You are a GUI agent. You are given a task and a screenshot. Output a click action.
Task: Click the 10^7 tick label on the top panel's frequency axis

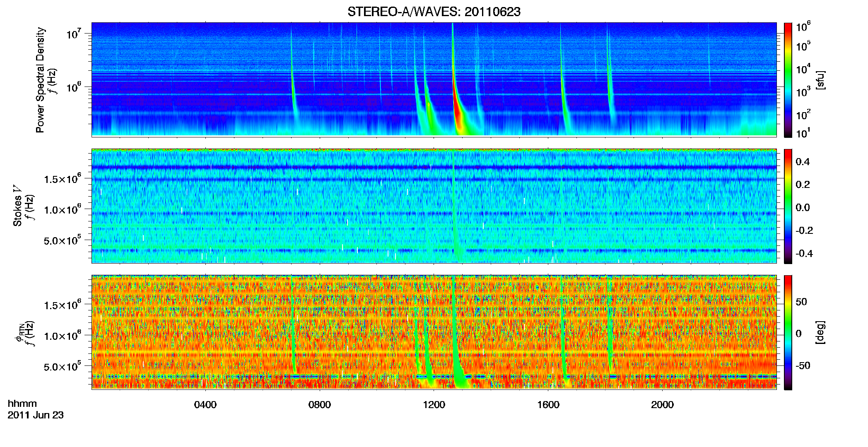click(73, 34)
